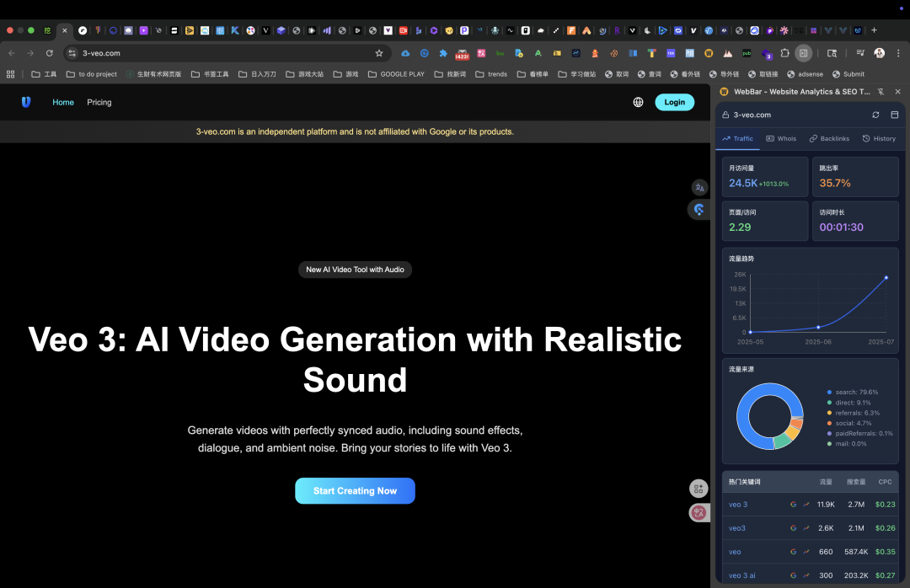
Task: Open the veo 3 keyword link
Action: [x=738, y=505]
